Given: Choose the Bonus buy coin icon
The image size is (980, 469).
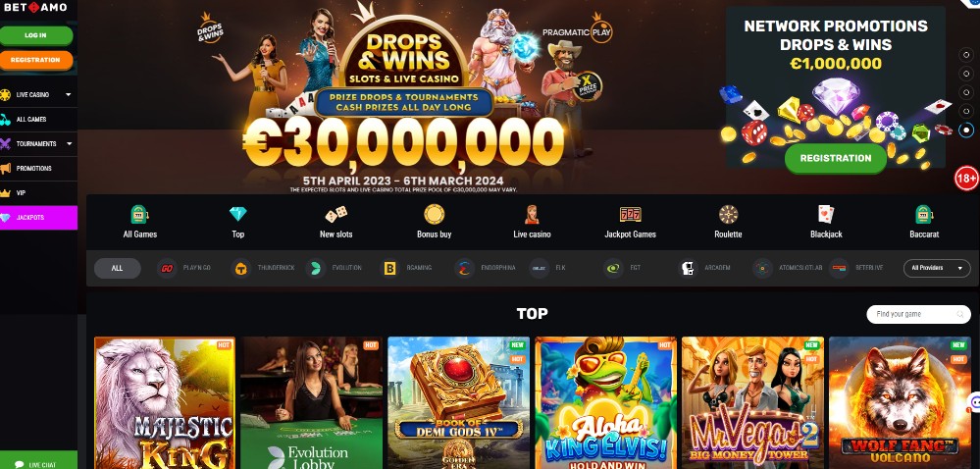Looking at the screenshot, I should pyautogui.click(x=434, y=214).
